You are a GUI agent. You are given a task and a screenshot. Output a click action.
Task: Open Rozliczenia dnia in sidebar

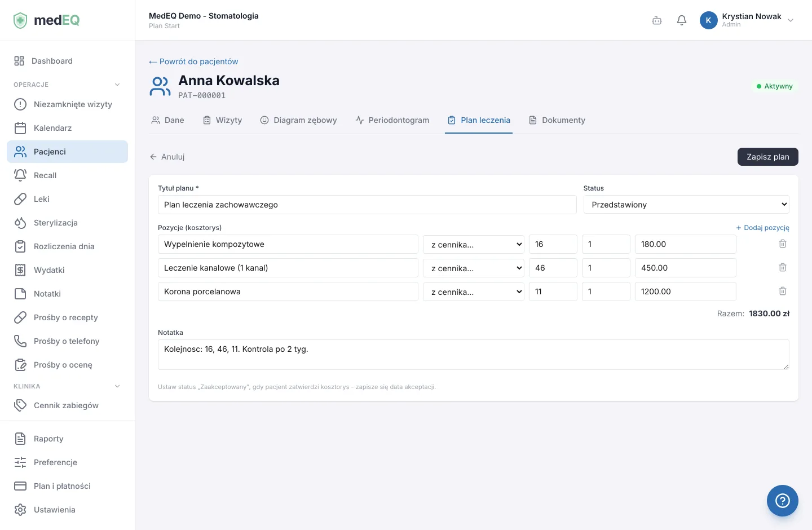coord(67,246)
